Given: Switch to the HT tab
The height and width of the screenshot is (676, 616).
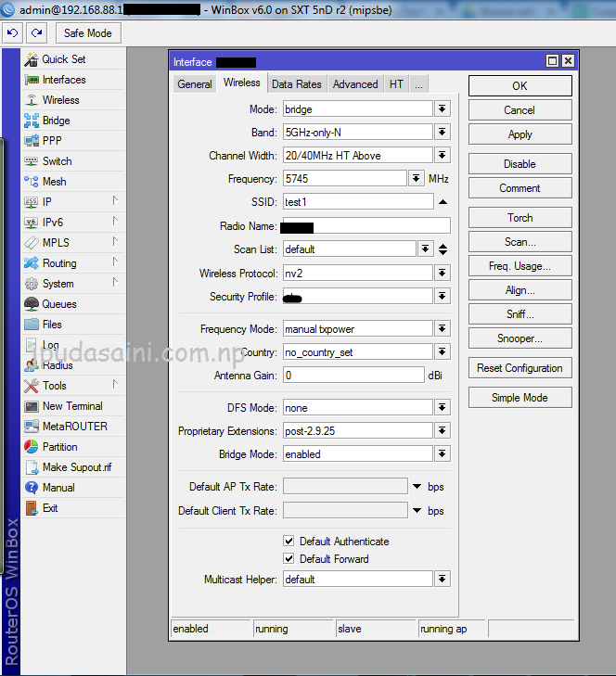Looking at the screenshot, I should (x=396, y=84).
